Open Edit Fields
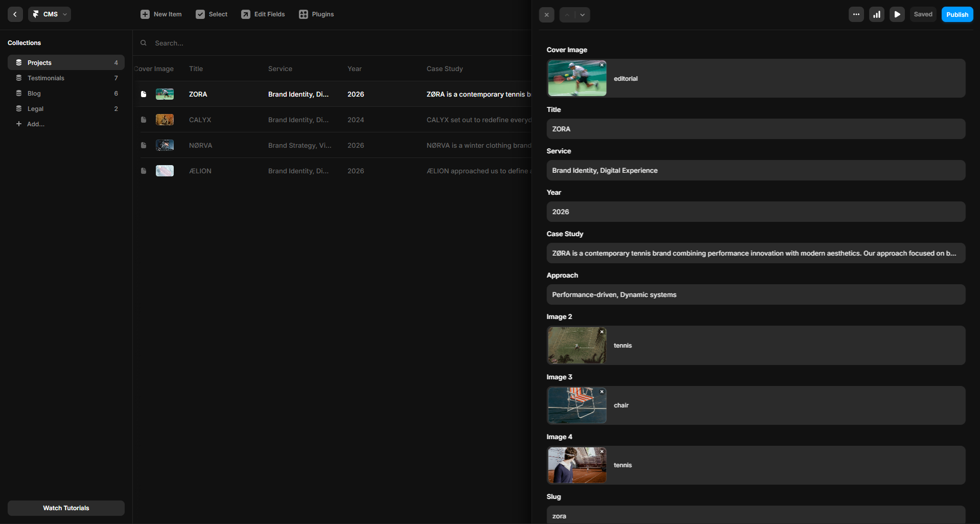The width and height of the screenshot is (980, 524). coord(263,14)
